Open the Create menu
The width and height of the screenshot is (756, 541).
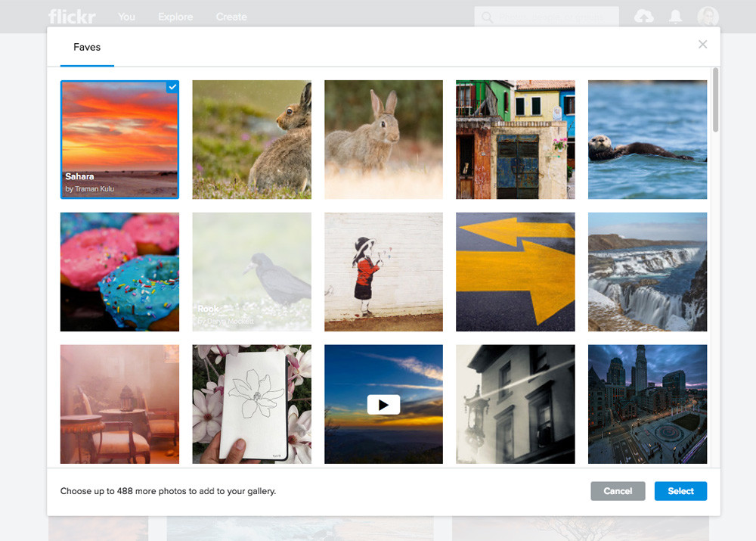(231, 17)
